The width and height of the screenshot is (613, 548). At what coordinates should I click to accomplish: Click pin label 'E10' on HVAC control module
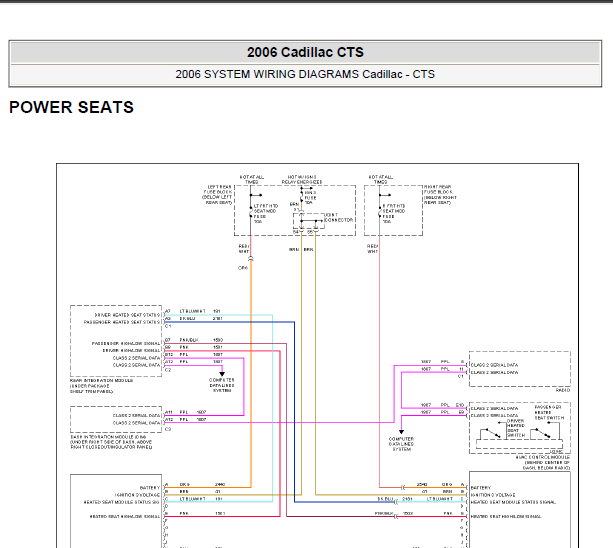tap(460, 405)
